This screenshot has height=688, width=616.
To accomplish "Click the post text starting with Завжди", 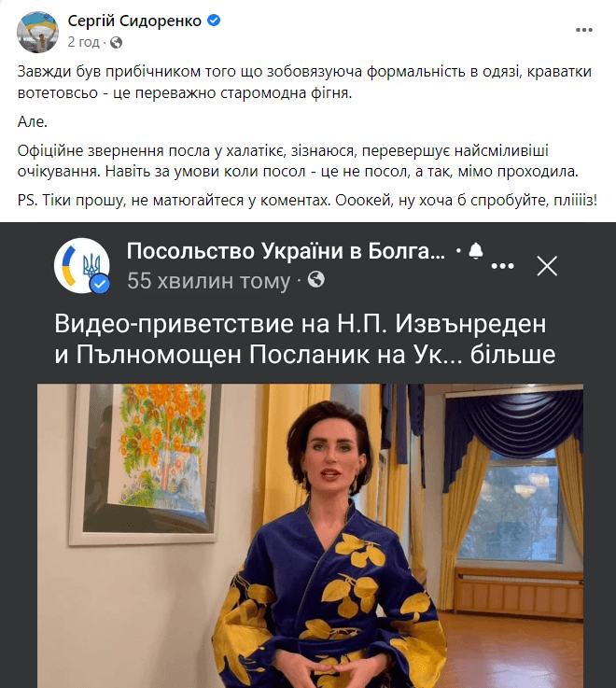I will click(304, 82).
